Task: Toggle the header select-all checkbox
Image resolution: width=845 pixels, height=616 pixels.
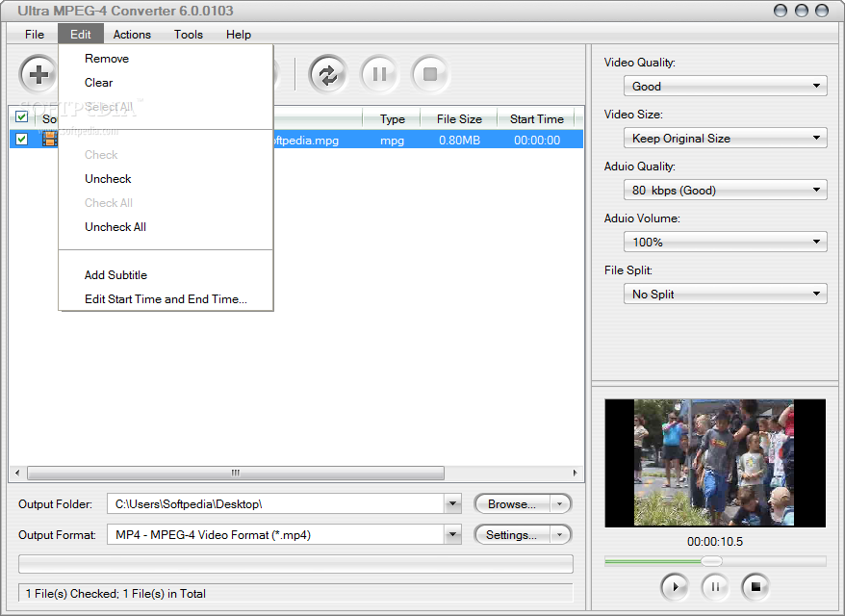Action: click(21, 115)
